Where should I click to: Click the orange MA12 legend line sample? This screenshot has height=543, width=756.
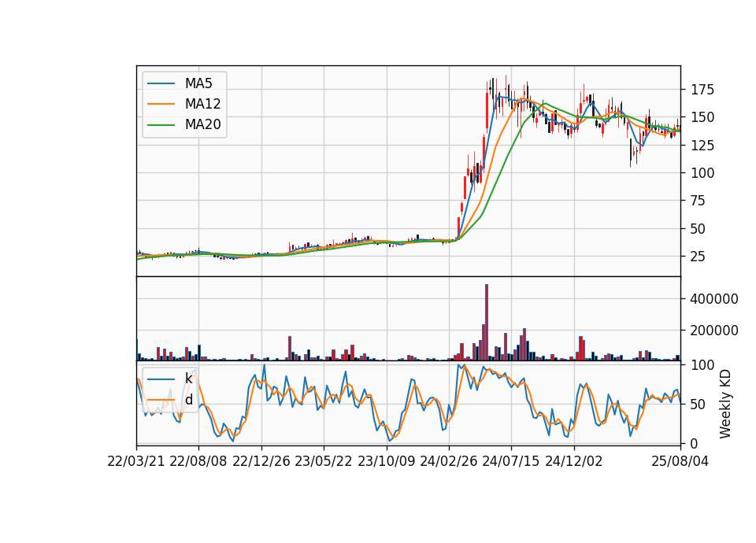pyautogui.click(x=161, y=104)
